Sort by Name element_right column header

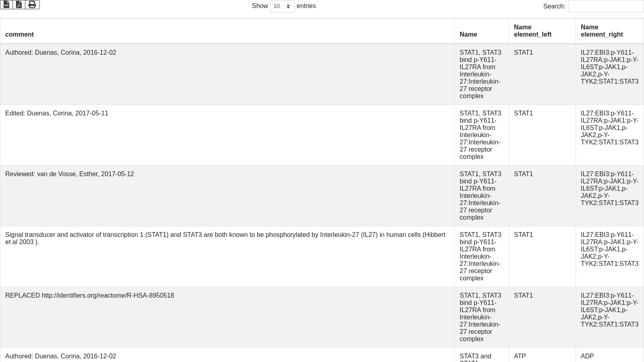[602, 31]
